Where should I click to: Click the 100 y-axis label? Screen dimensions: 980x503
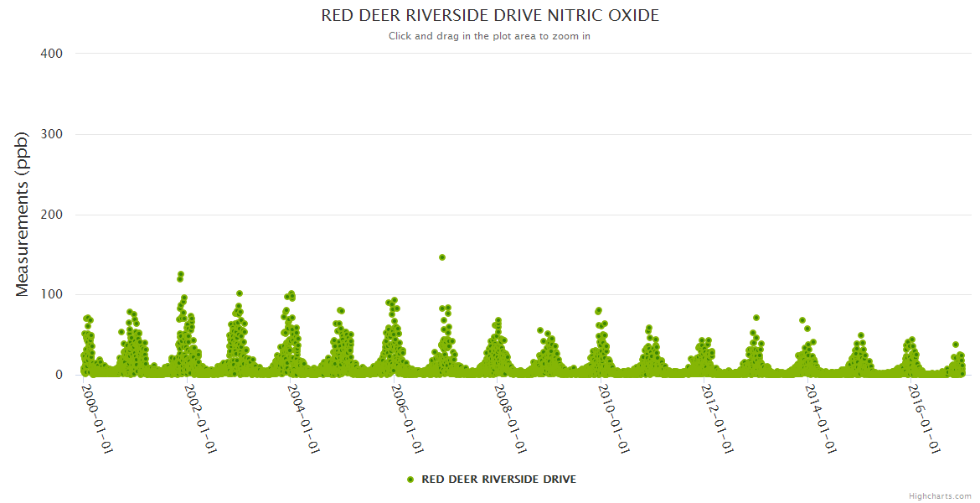click(x=51, y=295)
